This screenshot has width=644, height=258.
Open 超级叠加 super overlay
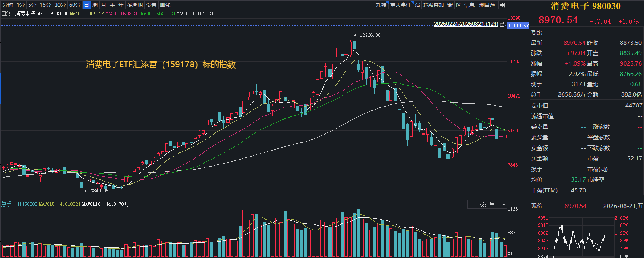click(x=434, y=5)
